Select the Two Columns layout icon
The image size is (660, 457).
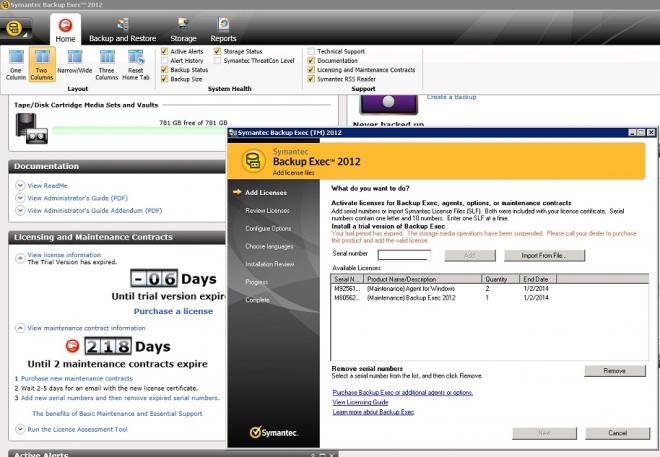(x=42, y=64)
